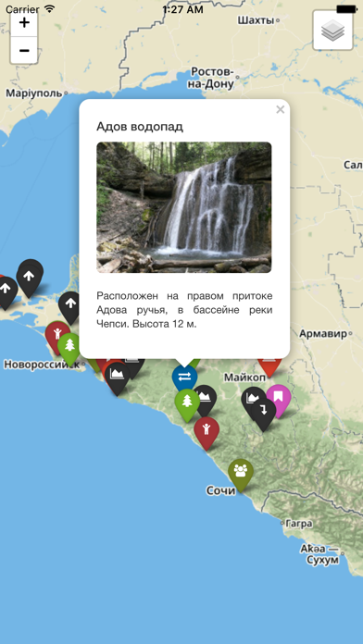Tap the Адов водопад popup title
This screenshot has width=363, height=644.
coord(140,127)
